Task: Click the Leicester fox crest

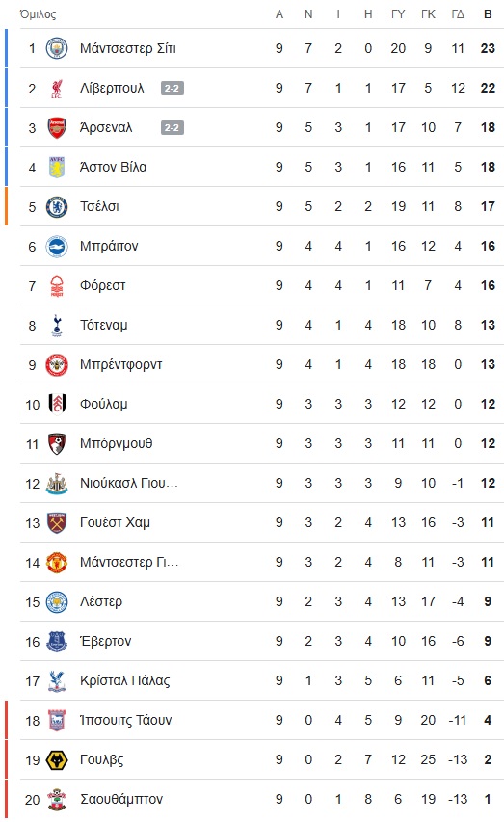Action: tap(57, 602)
